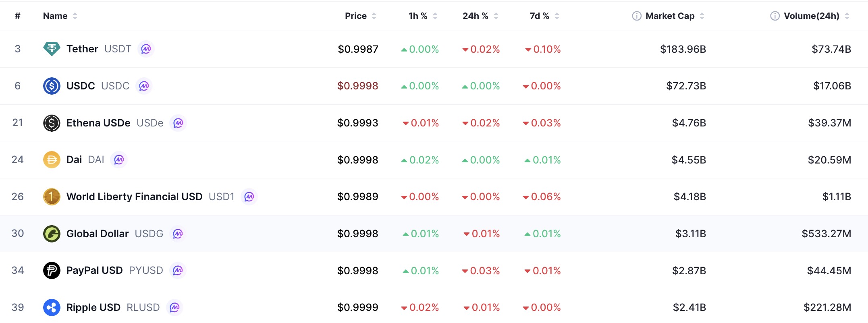This screenshot has height=323, width=868.
Task: Sort table by Price column arrows
Action: click(x=374, y=16)
